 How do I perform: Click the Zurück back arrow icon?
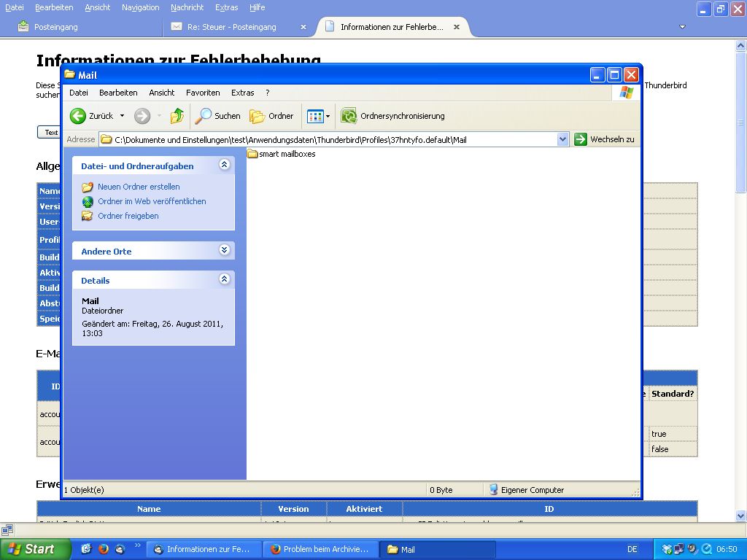pos(78,116)
